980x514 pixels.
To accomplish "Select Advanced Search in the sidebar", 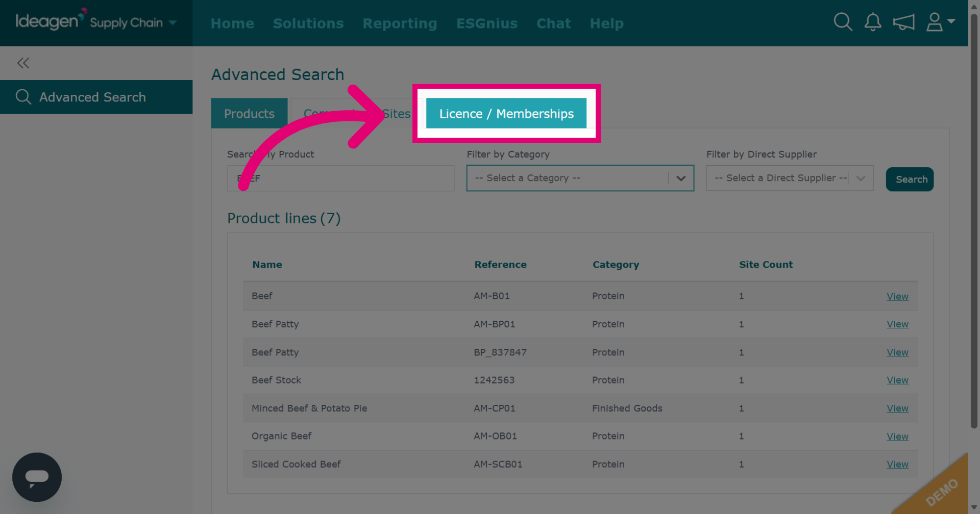I will [96, 97].
